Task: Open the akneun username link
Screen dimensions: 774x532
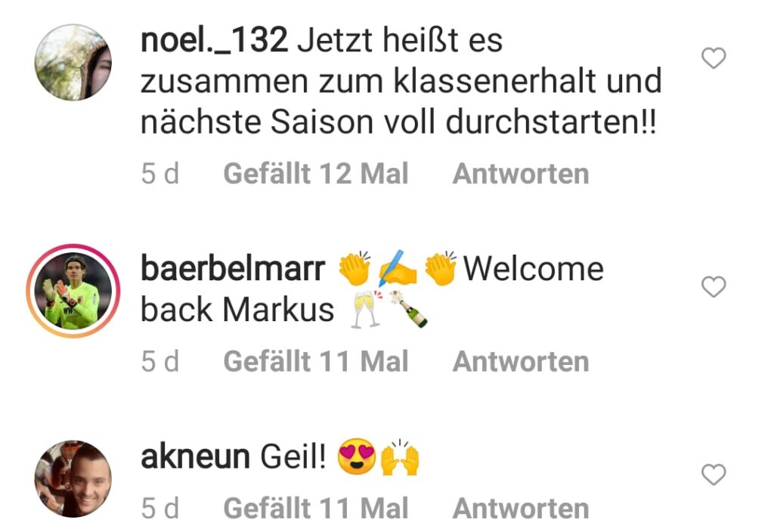Action: pos(195,457)
